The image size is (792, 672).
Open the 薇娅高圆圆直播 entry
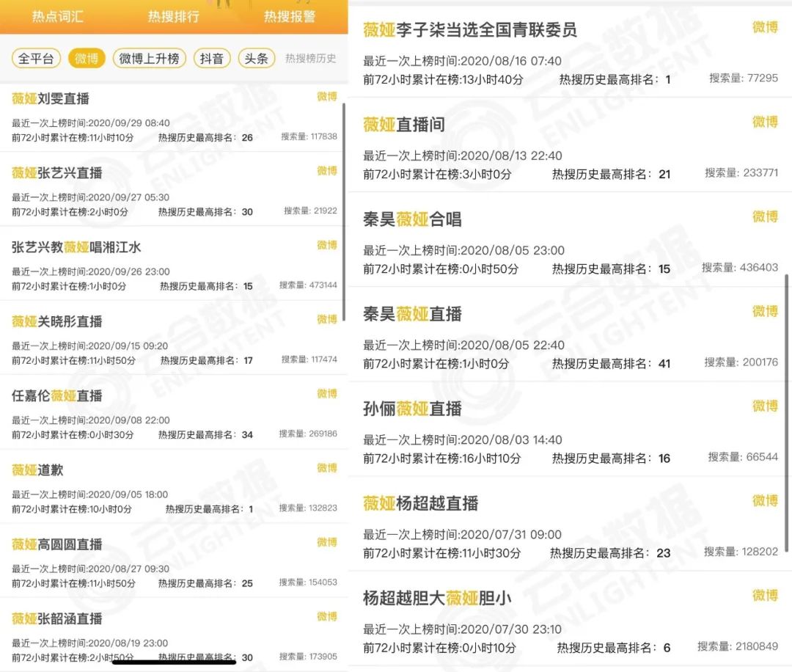174,560
